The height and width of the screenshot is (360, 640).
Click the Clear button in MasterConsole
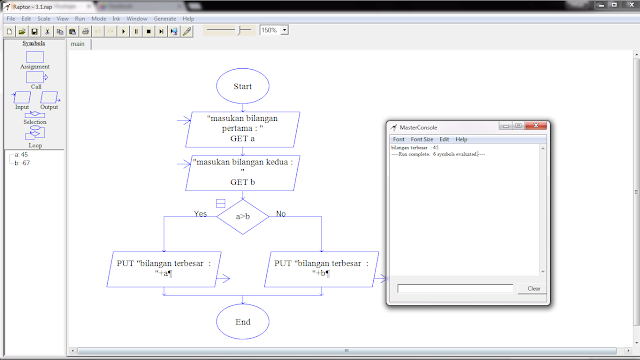533,289
